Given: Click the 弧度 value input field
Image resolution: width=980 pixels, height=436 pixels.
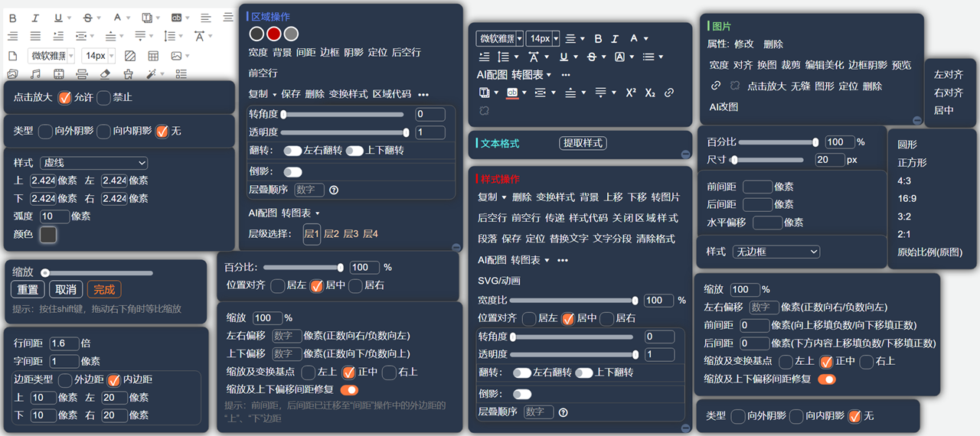Looking at the screenshot, I should pos(54,216).
